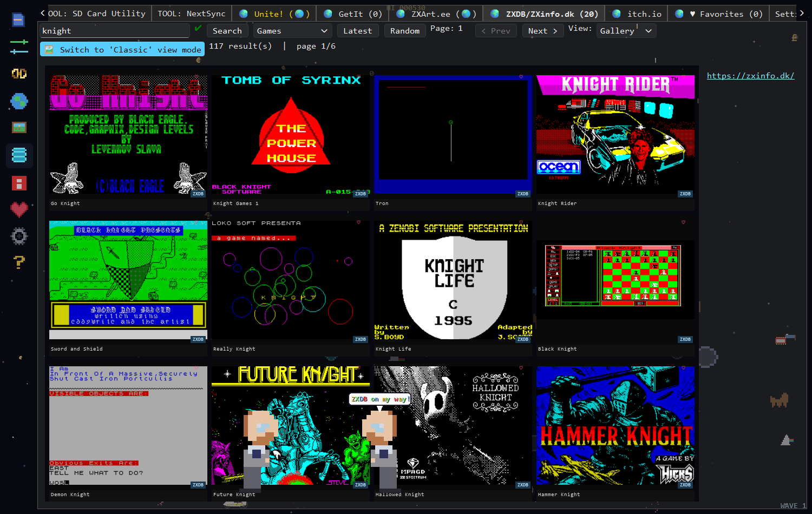812x514 pixels.
Task: Click the ZXDB badge on Go Knight
Action: coord(198,194)
